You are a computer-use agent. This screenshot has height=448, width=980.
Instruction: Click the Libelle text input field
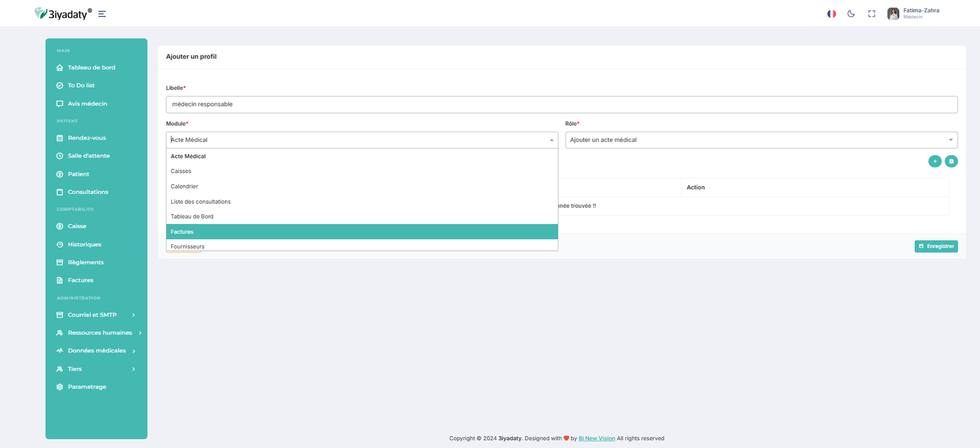point(561,105)
